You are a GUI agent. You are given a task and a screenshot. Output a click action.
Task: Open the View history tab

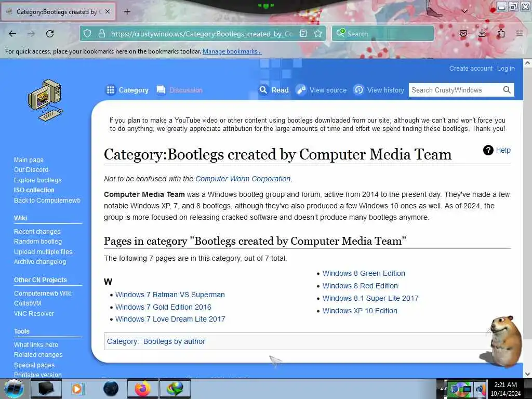click(x=379, y=90)
